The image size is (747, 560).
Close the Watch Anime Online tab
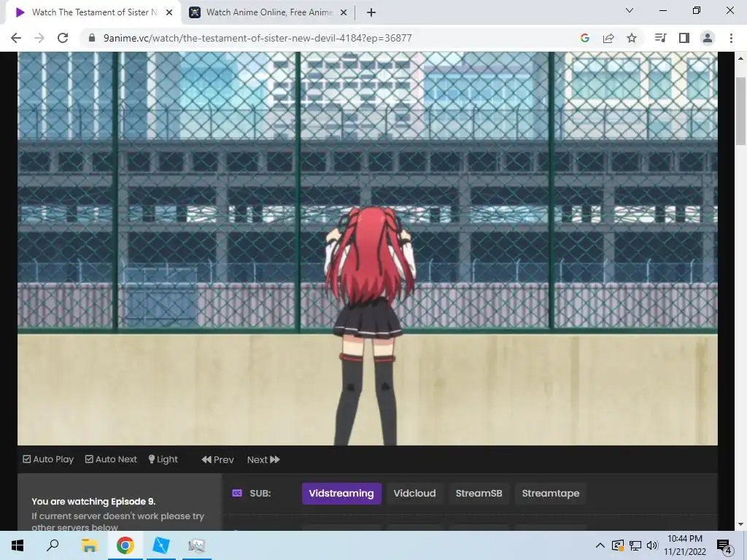[x=344, y=12]
